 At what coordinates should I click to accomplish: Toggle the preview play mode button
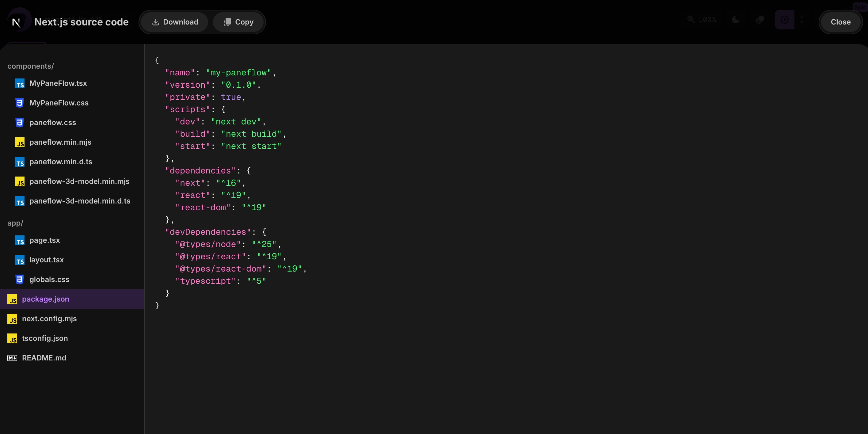pos(784,20)
